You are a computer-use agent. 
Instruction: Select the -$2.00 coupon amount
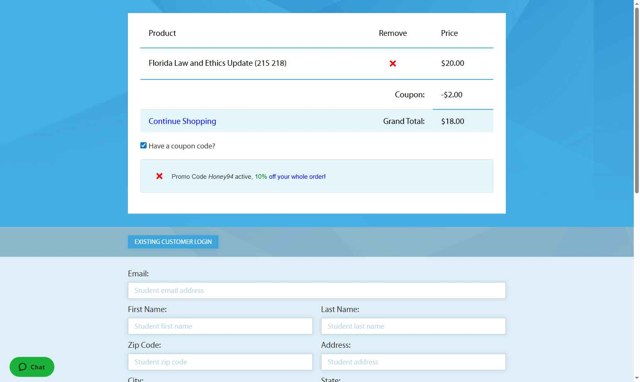[x=451, y=95]
